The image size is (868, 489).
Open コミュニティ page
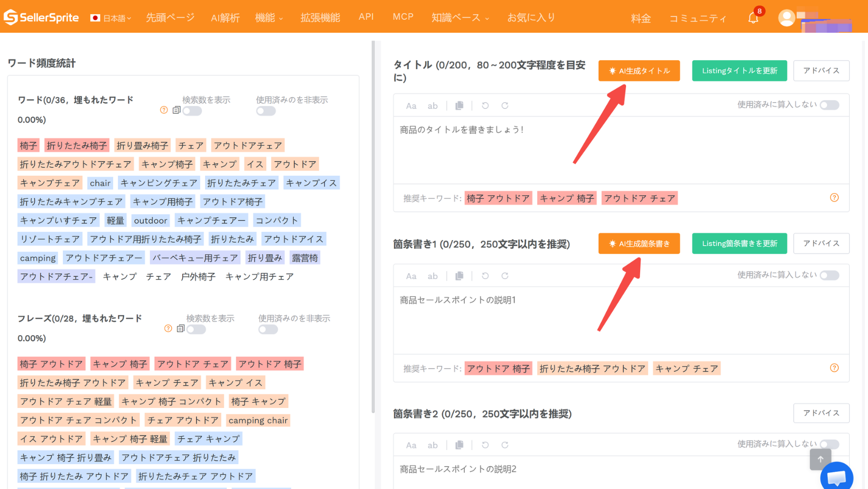pyautogui.click(x=698, y=18)
